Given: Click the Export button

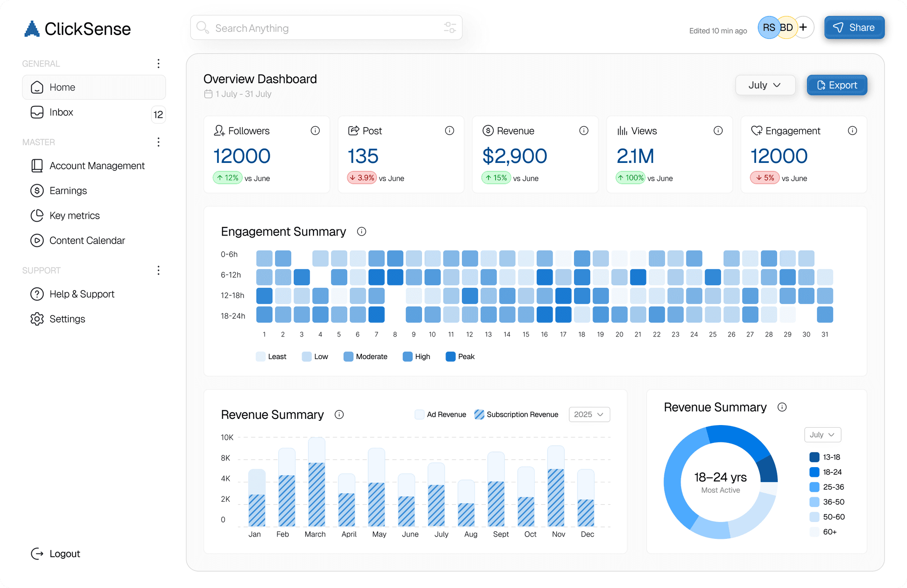Looking at the screenshot, I should coord(837,85).
